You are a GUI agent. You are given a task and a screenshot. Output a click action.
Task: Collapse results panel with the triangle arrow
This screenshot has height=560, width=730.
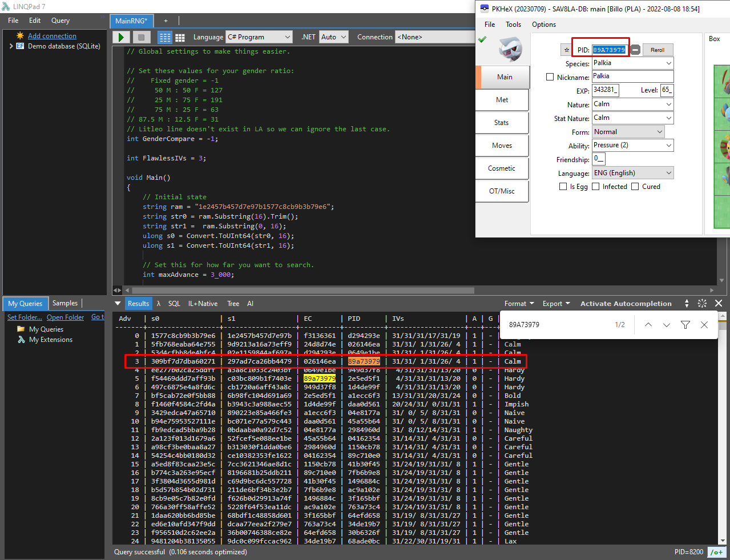(118, 304)
